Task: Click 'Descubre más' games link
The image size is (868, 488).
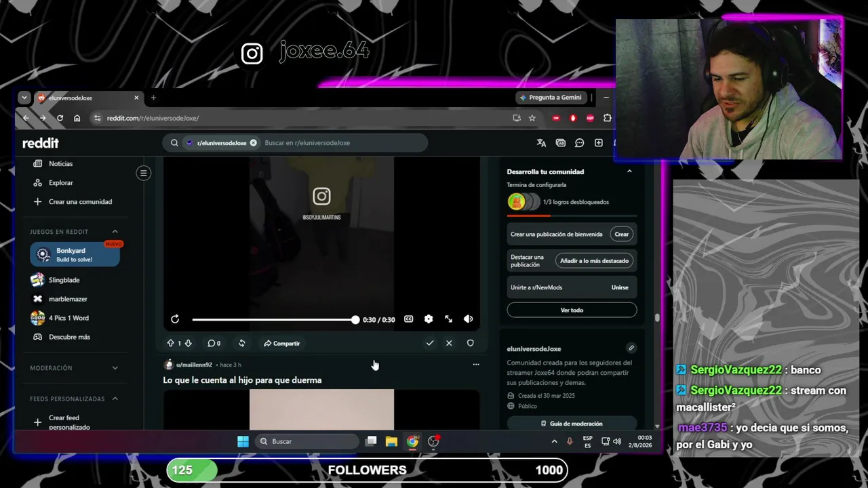Action: [69, 337]
